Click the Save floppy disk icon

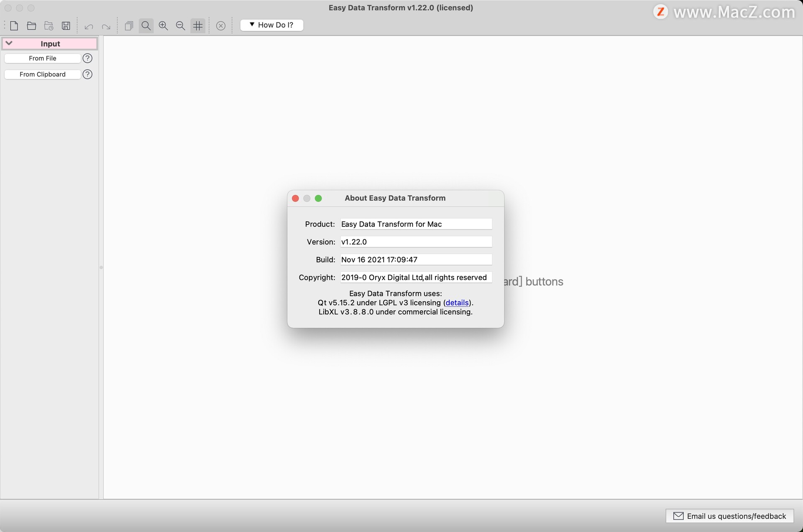(x=66, y=25)
